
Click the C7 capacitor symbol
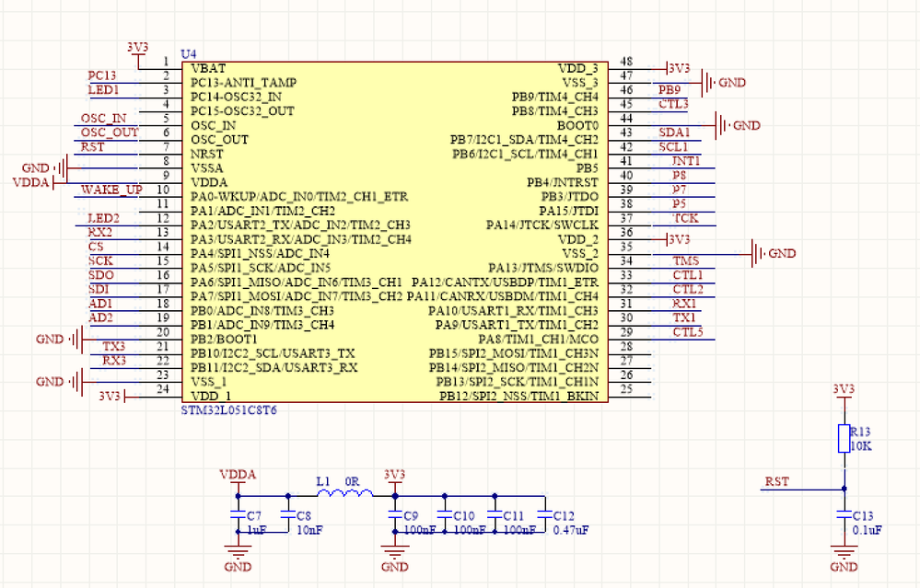click(238, 514)
